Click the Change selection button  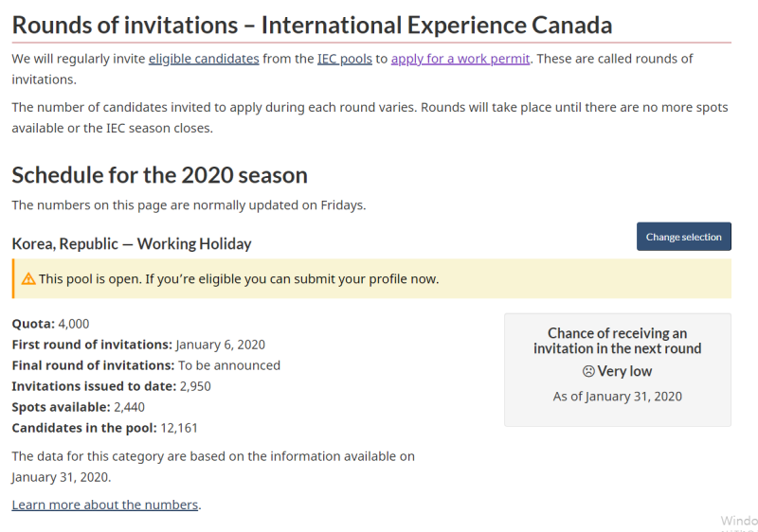pyautogui.click(x=683, y=237)
